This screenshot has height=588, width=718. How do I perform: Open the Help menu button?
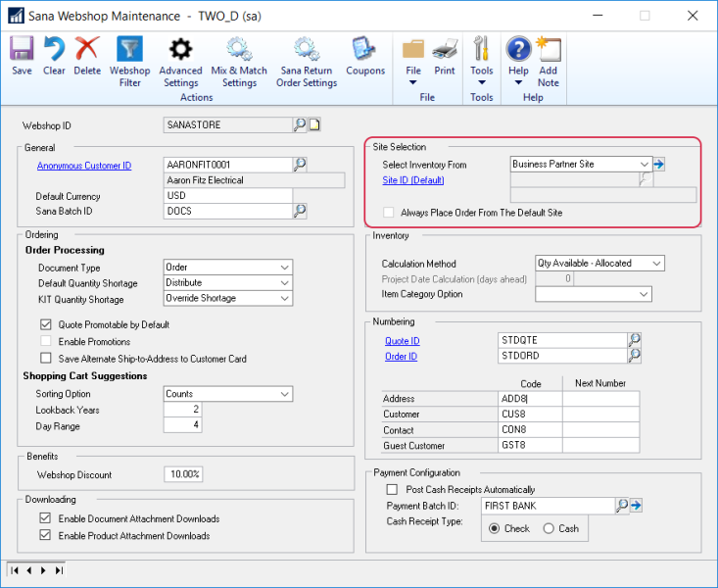pyautogui.click(x=518, y=61)
